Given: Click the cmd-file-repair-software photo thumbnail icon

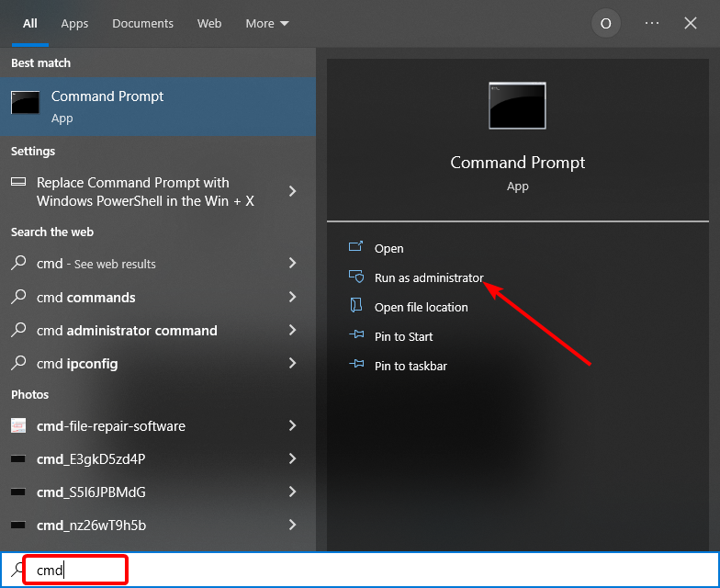Looking at the screenshot, I should pos(18,425).
